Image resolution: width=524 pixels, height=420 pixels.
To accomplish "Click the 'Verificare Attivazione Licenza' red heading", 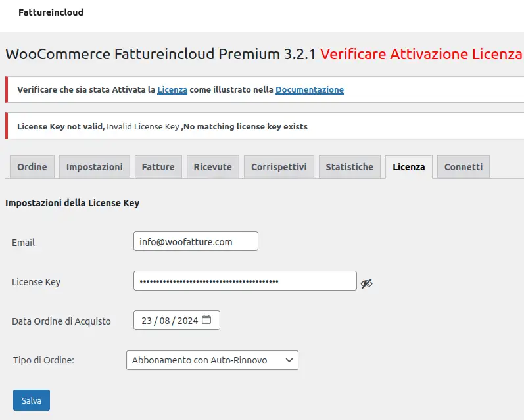I will [x=421, y=54].
